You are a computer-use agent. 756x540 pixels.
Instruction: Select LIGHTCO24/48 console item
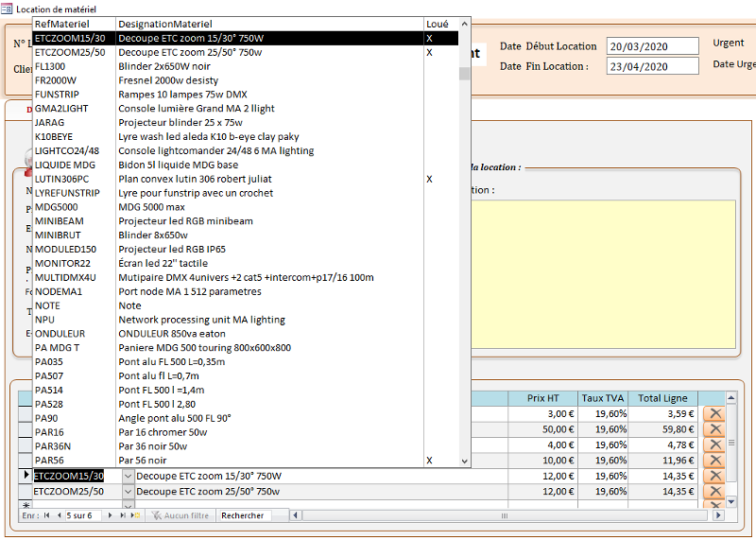click(x=246, y=150)
